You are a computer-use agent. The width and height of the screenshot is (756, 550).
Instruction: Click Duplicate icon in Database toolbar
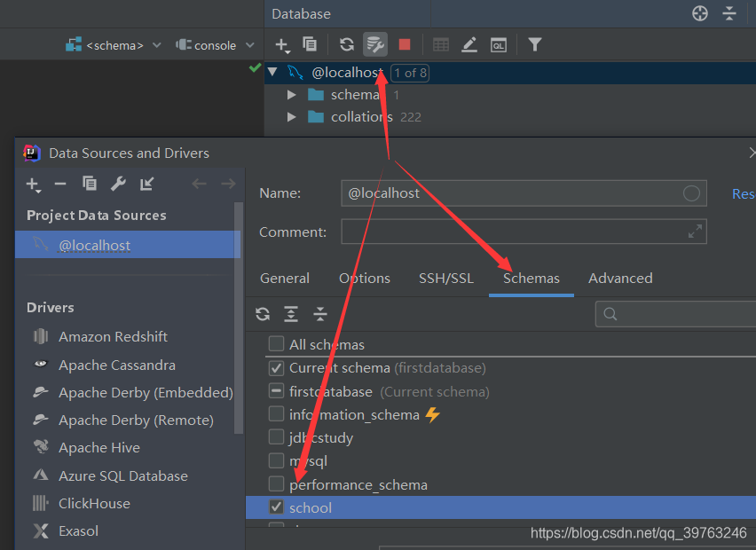[x=310, y=44]
